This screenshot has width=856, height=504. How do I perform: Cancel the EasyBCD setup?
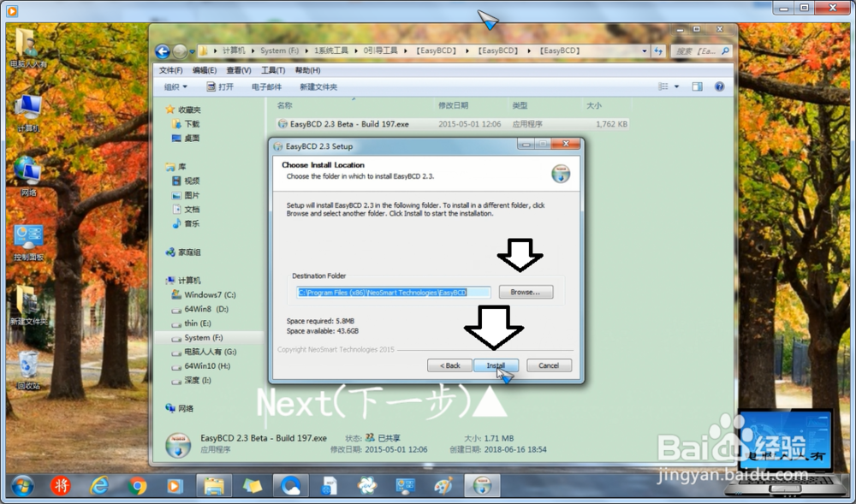tap(549, 365)
